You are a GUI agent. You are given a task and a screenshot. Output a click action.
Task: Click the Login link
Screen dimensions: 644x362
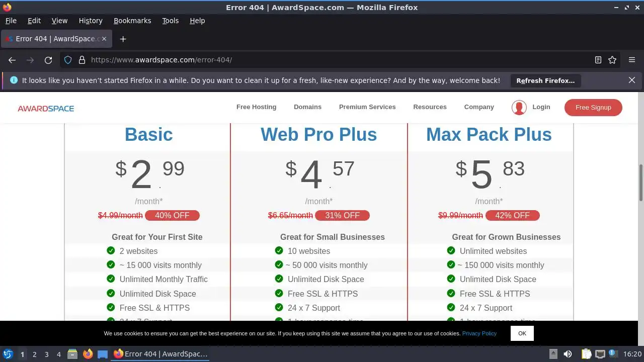click(541, 107)
